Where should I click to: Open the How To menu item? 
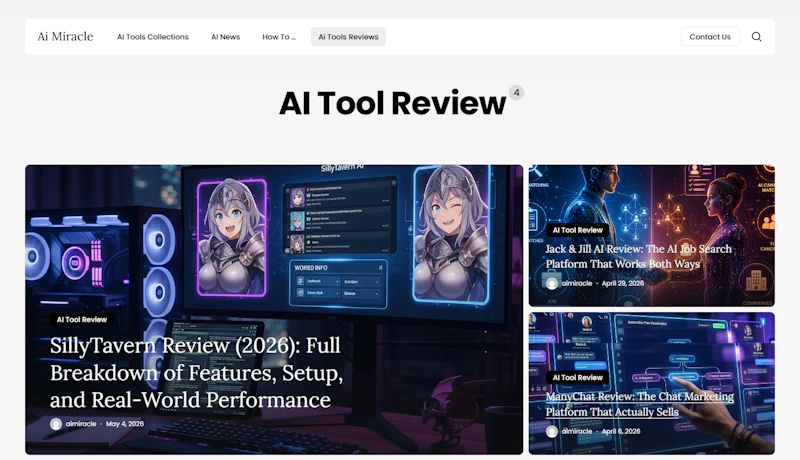click(279, 37)
